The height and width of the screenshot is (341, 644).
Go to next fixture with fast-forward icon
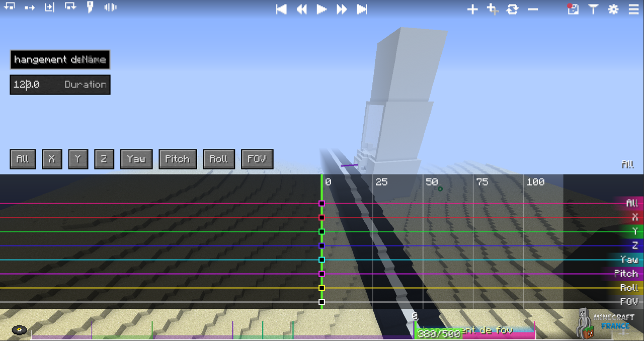click(342, 9)
